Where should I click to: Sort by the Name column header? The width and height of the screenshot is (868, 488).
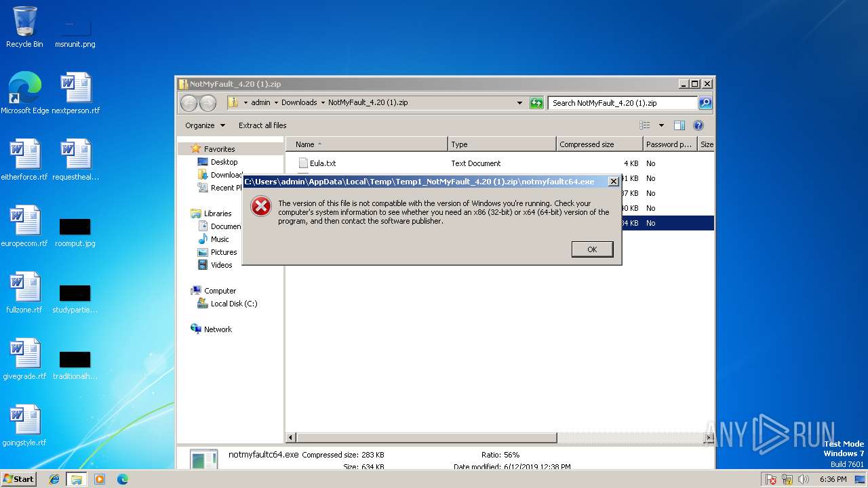pos(367,144)
